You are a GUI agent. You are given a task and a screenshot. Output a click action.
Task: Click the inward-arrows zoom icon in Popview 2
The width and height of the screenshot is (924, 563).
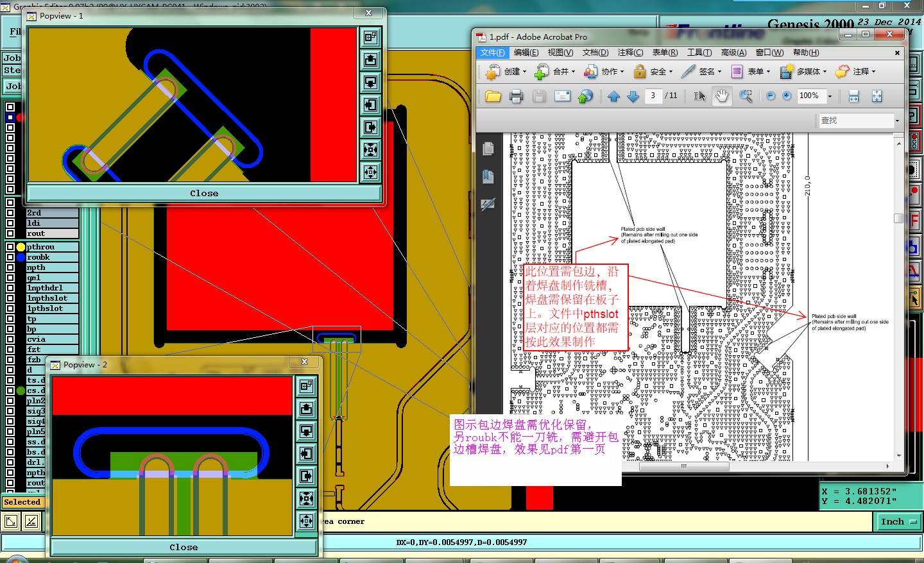(x=307, y=498)
